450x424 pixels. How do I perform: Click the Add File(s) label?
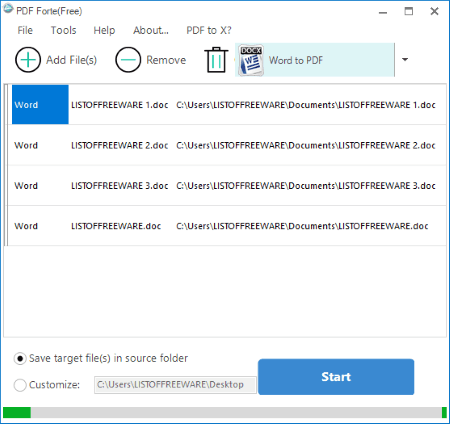[71, 60]
